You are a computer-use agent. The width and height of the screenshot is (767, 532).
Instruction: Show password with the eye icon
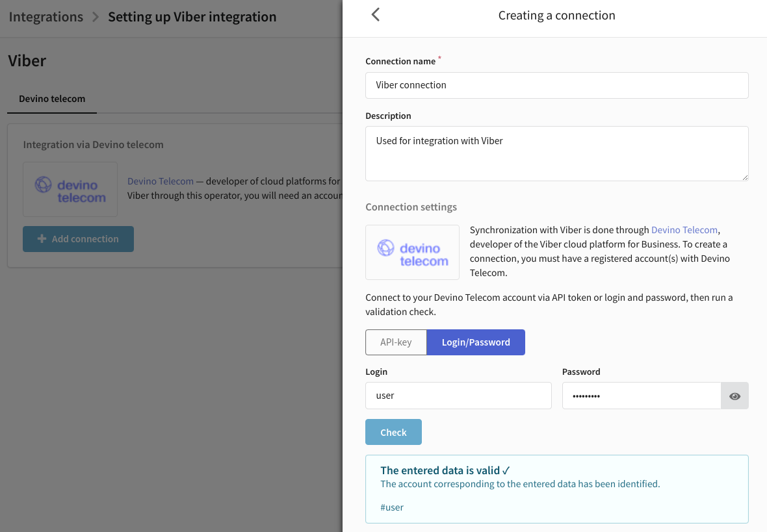coord(734,396)
